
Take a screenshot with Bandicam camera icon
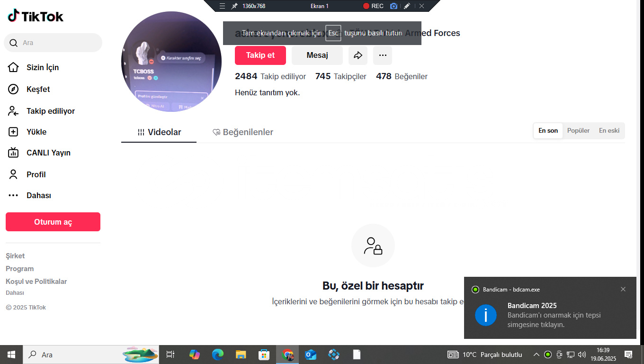[x=394, y=6]
